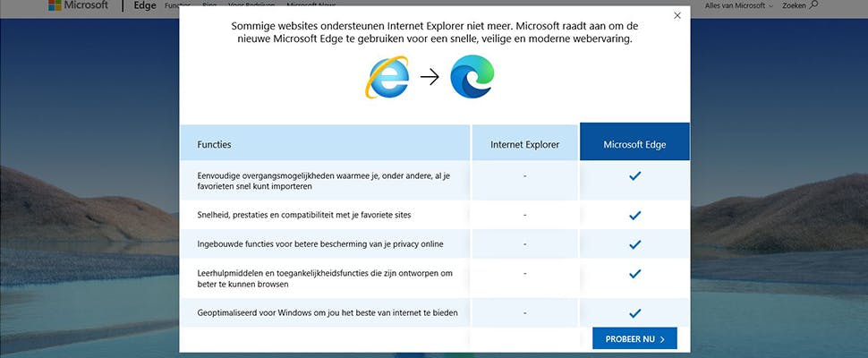Click Edge checkmark for Snelheid, prestaties row
Image resolution: width=868 pixels, height=358 pixels.
pos(634,215)
